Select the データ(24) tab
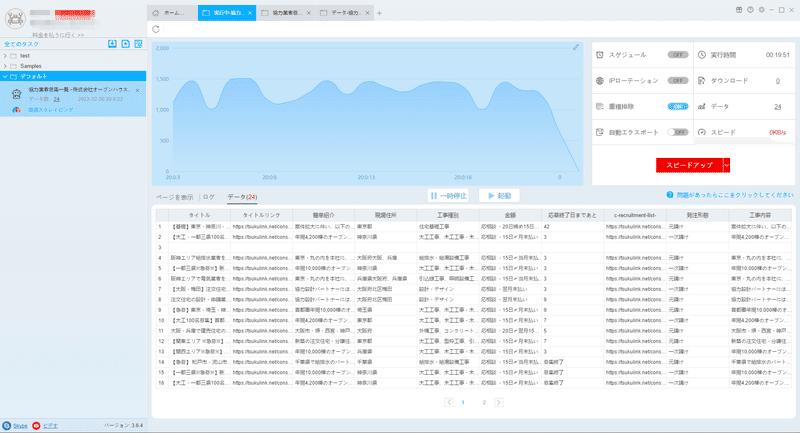This screenshot has width=800, height=433. click(x=242, y=197)
